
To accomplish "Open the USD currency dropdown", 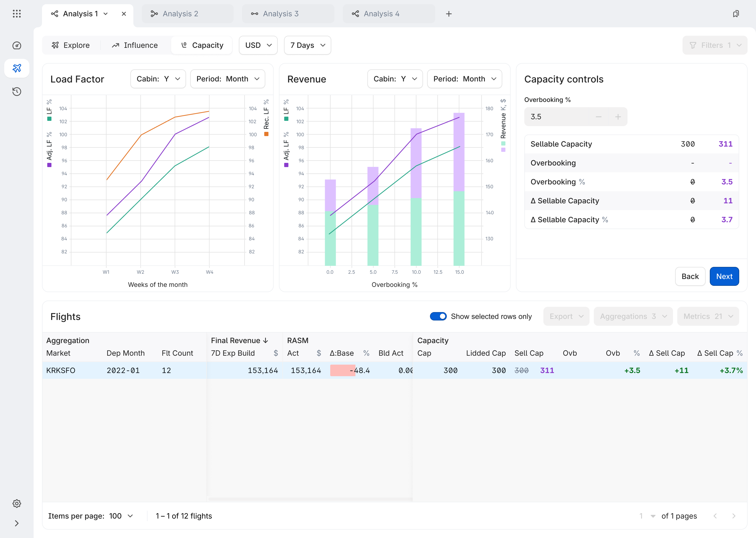I will pos(258,45).
